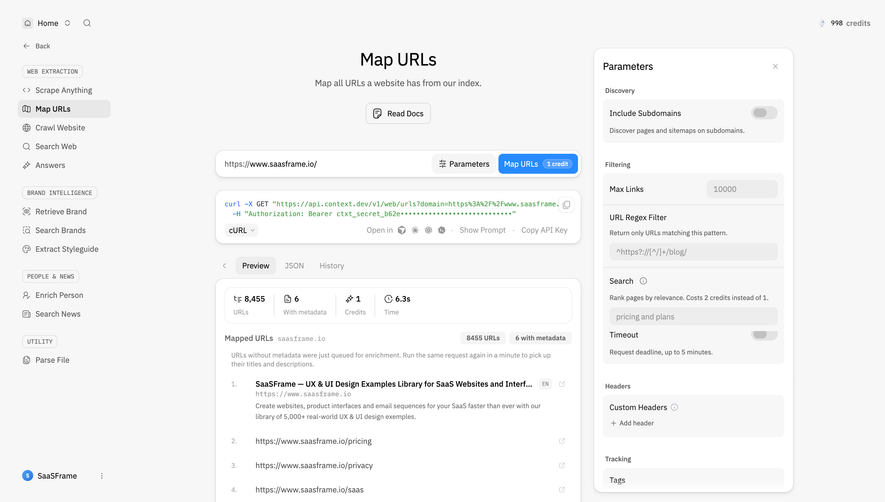This screenshot has height=502, width=885.
Task: Click the https://www.saasframe.io/saas result
Action: [x=309, y=490]
